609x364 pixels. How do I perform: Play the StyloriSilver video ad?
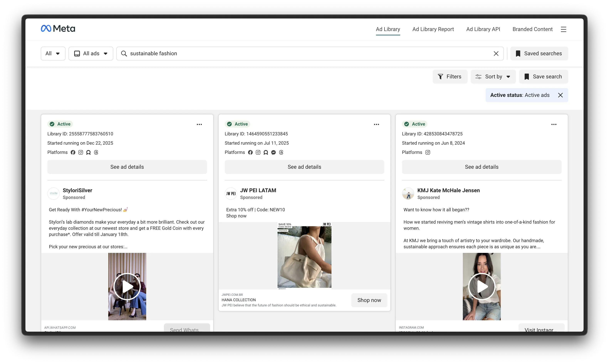tap(127, 286)
